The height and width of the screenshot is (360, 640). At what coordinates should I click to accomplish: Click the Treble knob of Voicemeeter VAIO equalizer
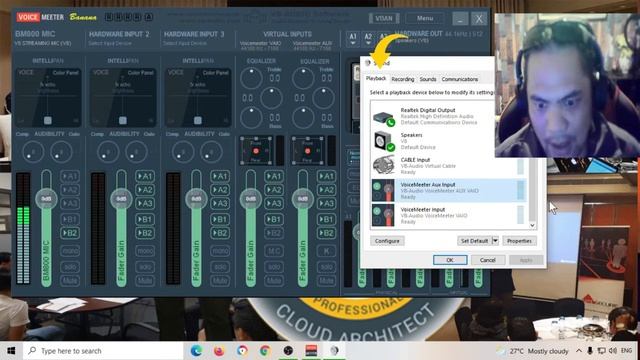[251, 78]
